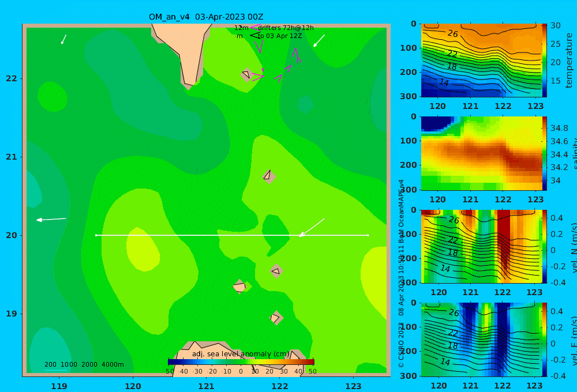Click longitude label 120 on main map
This screenshot has width=577, height=392.
pyautogui.click(x=133, y=386)
